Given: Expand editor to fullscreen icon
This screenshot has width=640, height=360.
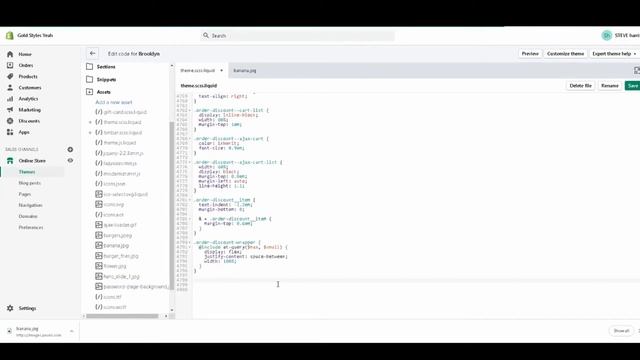Looking at the screenshot, I should click(x=636, y=71).
